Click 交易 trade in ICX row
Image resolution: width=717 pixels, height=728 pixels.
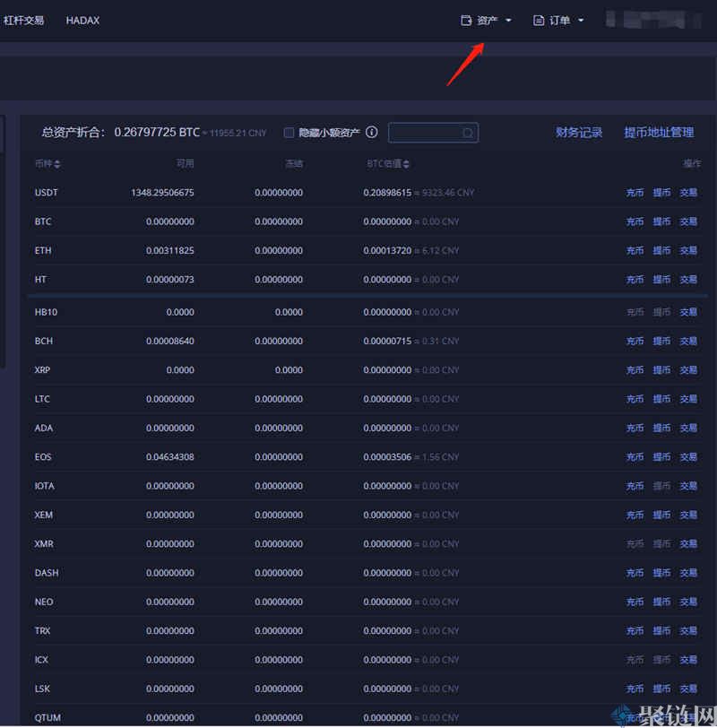[x=688, y=660]
